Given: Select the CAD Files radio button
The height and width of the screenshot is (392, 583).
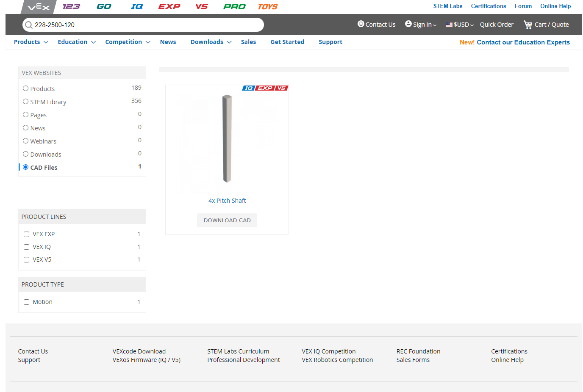Looking at the screenshot, I should tap(26, 167).
